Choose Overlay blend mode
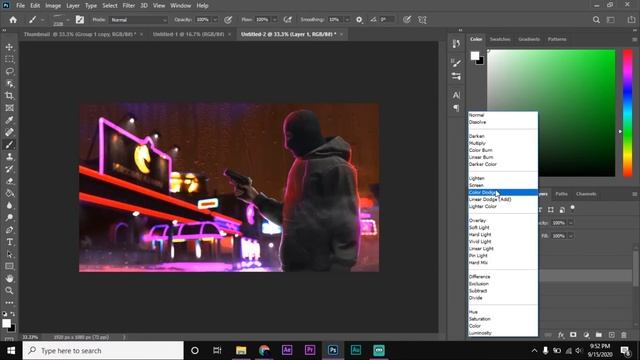 pyautogui.click(x=503, y=220)
